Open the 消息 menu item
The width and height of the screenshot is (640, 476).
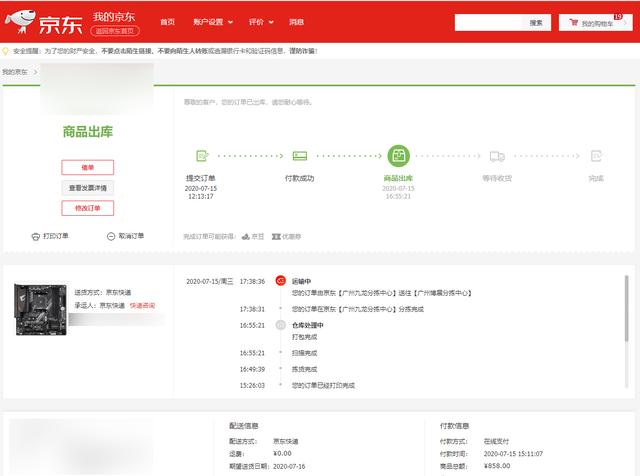click(x=296, y=22)
